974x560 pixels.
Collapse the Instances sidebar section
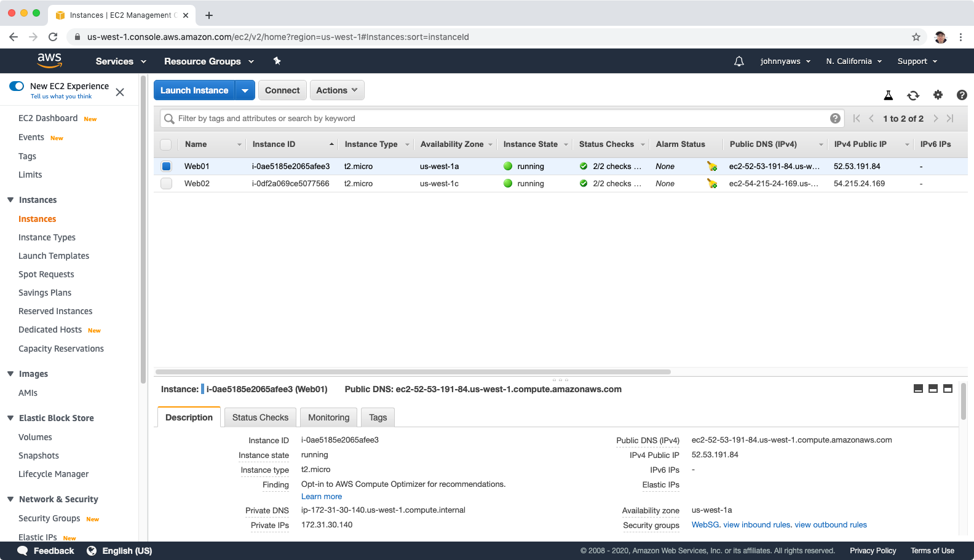coord(10,200)
